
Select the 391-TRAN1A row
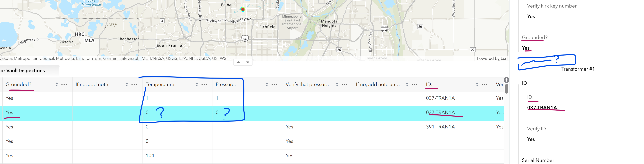[253, 127]
